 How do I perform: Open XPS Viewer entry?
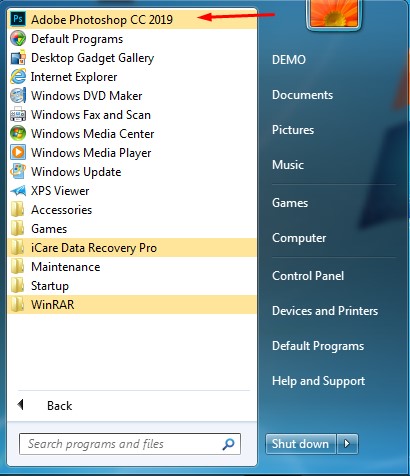tap(132, 191)
